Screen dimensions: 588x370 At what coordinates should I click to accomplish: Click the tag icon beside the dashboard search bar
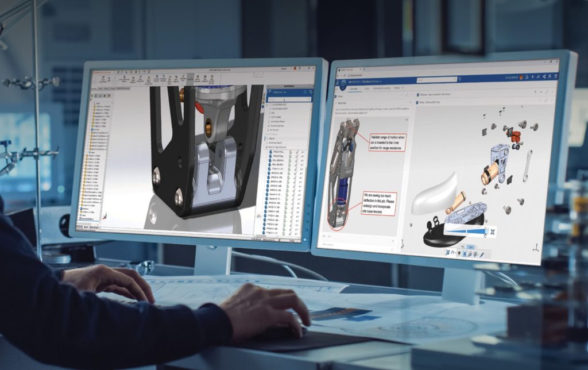(460, 79)
